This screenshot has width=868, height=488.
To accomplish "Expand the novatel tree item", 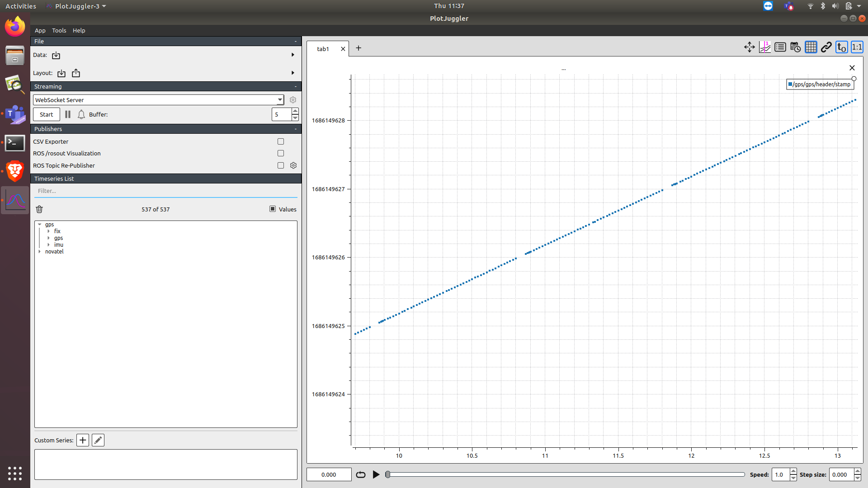I will point(40,252).
